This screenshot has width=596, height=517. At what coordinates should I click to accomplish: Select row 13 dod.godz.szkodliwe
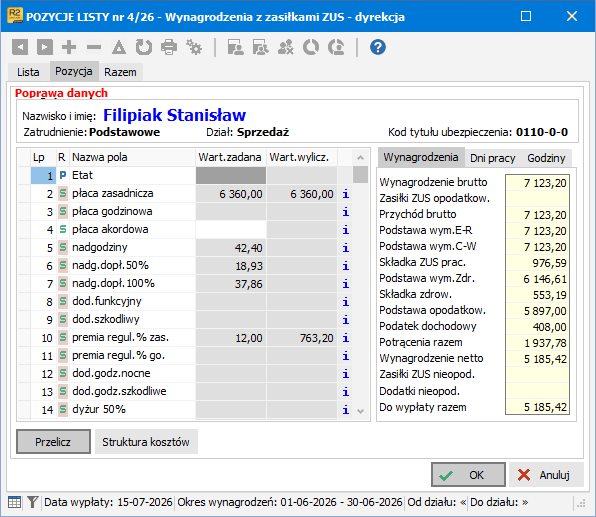tap(185, 392)
